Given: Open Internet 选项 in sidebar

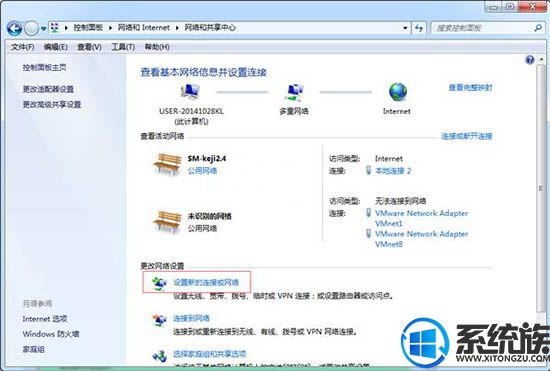Looking at the screenshot, I should [45, 319].
